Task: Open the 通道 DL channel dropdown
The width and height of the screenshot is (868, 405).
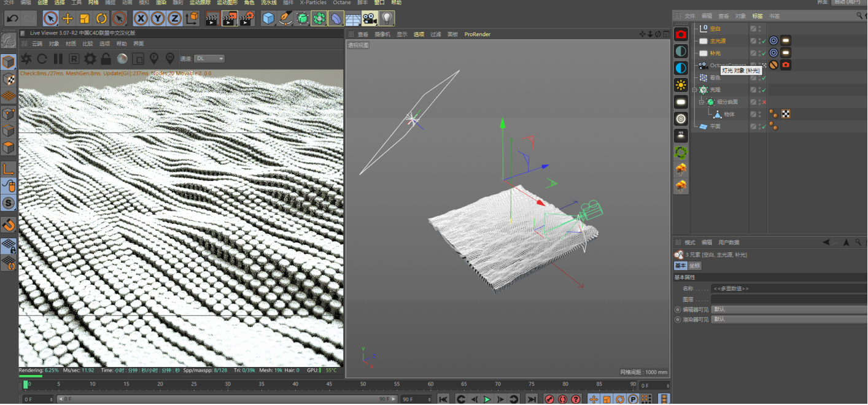Action: point(209,59)
